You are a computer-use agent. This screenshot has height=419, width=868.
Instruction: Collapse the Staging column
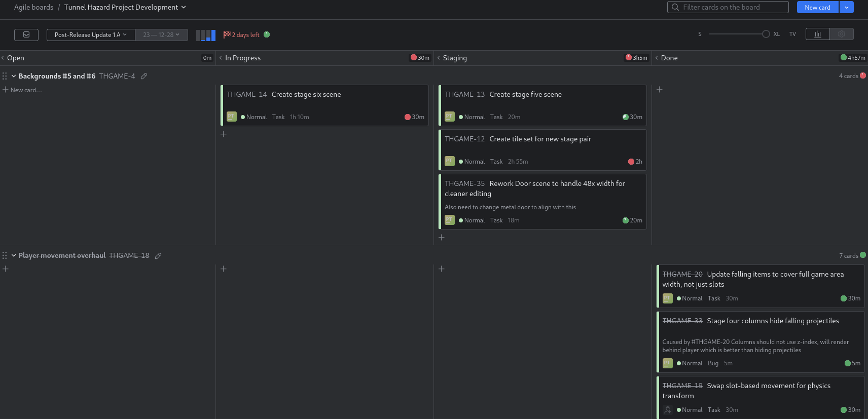click(439, 58)
